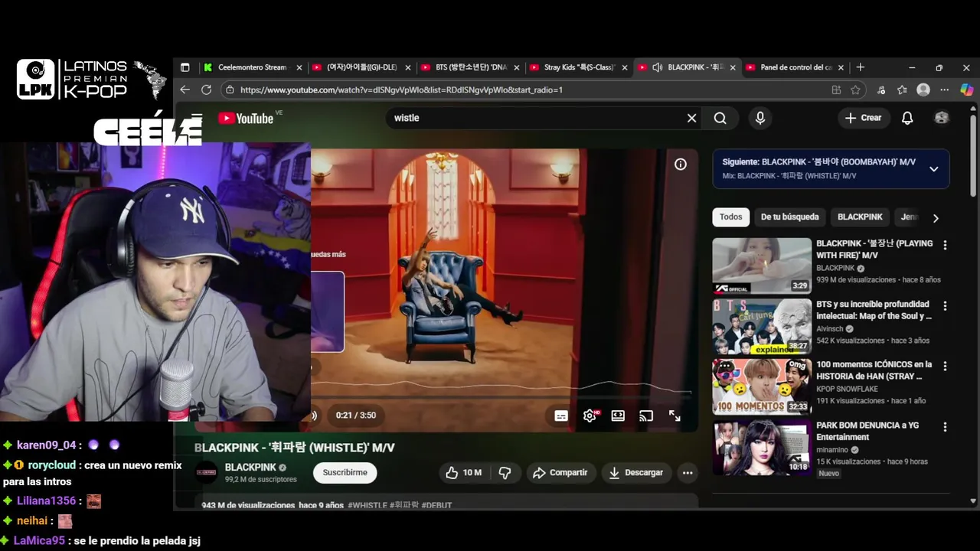Open options for PLAYING WITH FIRE video
980x551 pixels.
945,246
